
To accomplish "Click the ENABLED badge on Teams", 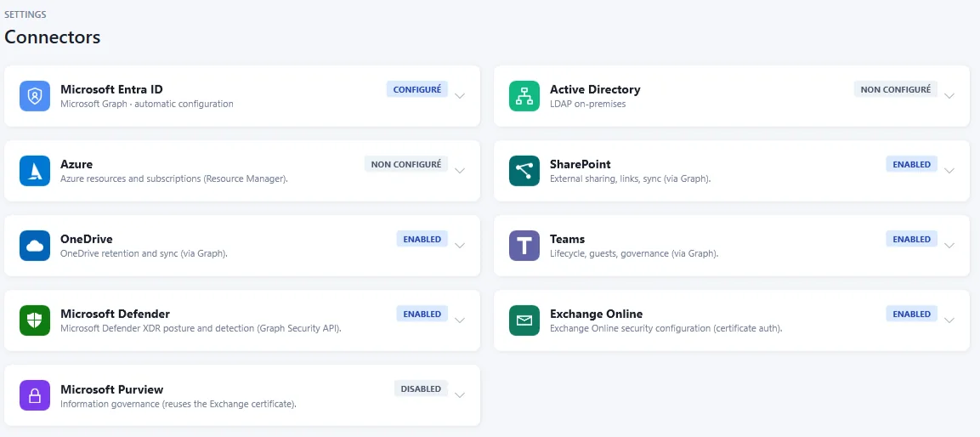I will 911,240.
